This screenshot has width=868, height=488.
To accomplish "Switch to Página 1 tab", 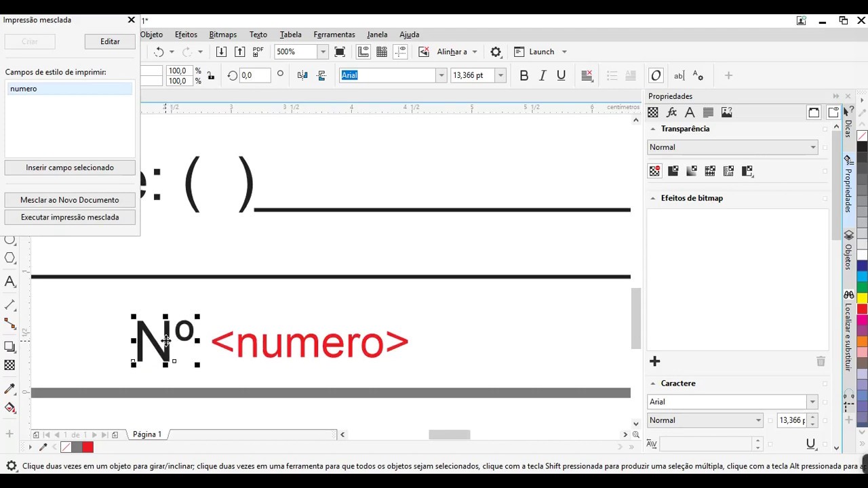I will pyautogui.click(x=147, y=434).
